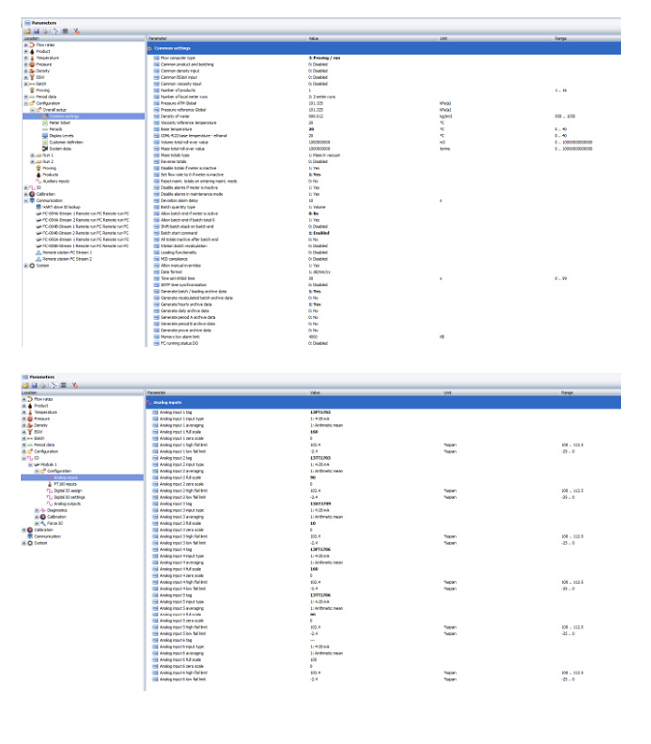Image resolution: width=651 pixels, height=744 pixels.
Task: Expand Batch in the Common settings window tree
Action: coord(26,84)
